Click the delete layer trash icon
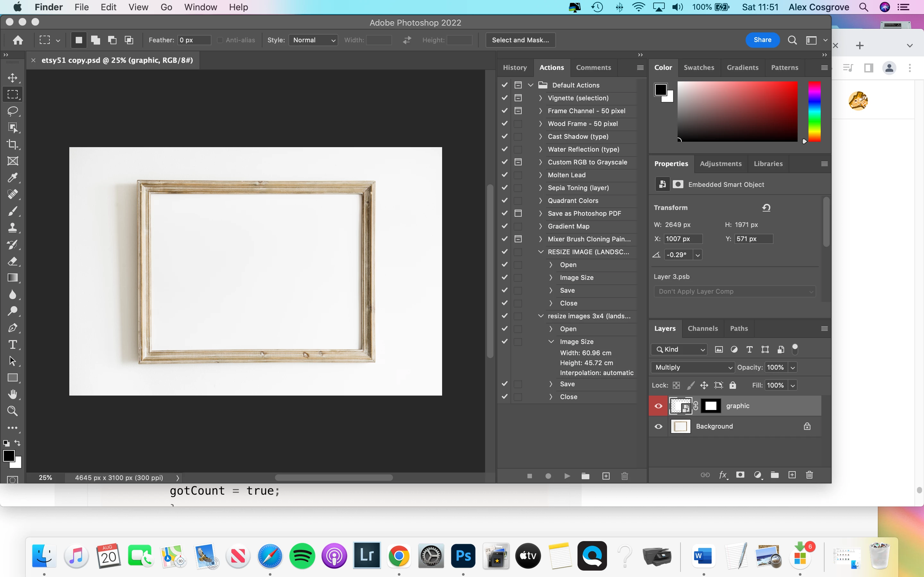Screen dimensions: 924x577 coord(809,475)
